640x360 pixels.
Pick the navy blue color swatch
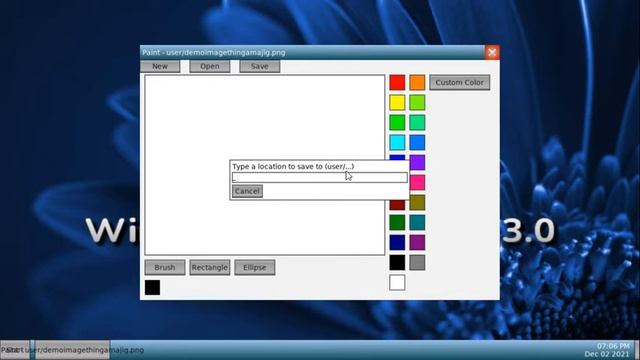(x=397, y=242)
